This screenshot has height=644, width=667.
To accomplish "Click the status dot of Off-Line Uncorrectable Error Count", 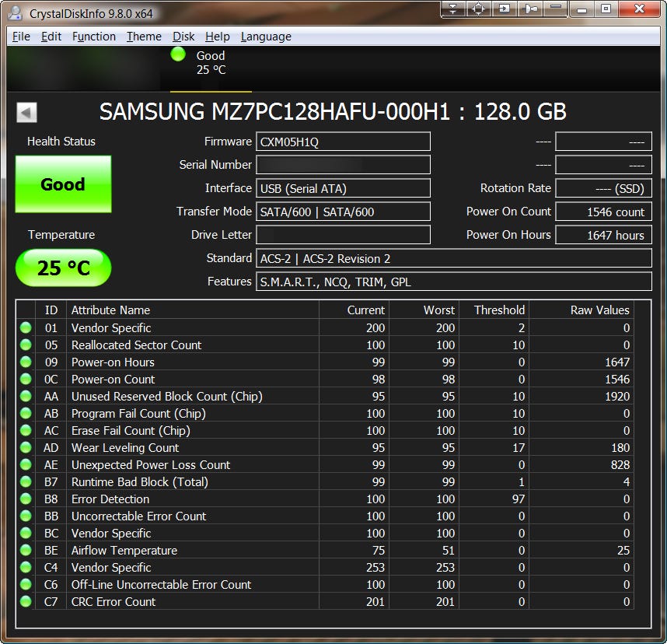I will tap(26, 584).
